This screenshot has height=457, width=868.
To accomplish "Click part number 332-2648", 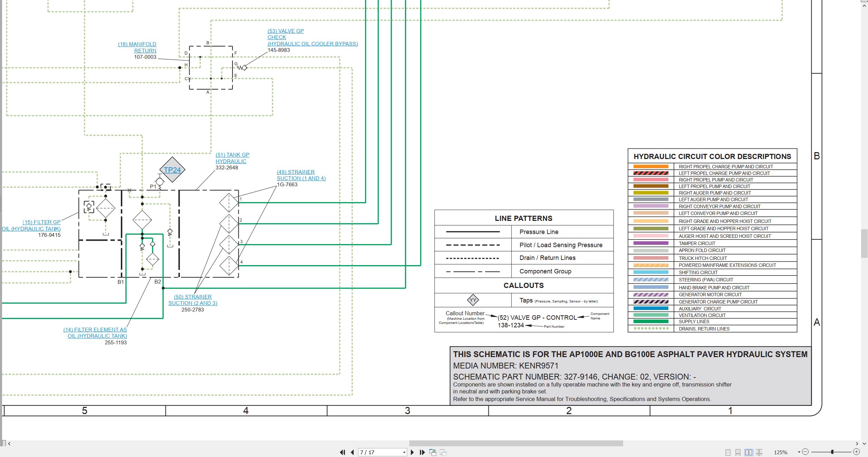I will pyautogui.click(x=227, y=168).
